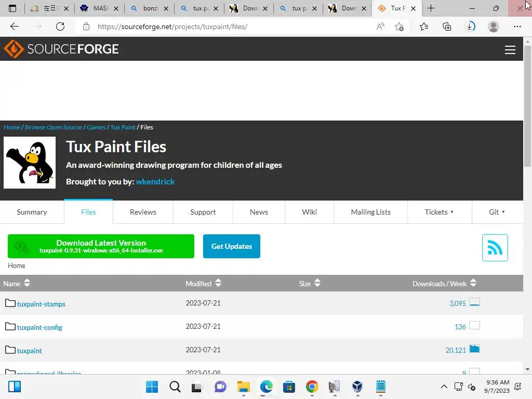Switch to the Support tab

click(x=203, y=212)
